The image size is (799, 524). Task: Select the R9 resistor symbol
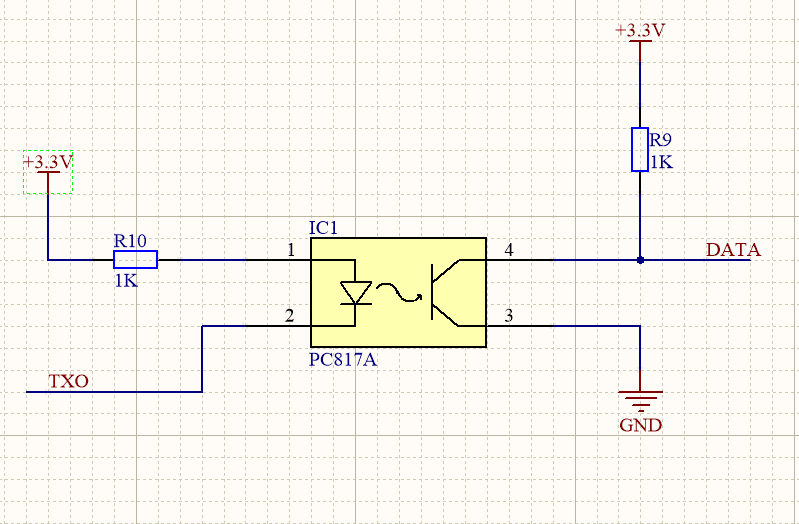click(x=640, y=149)
